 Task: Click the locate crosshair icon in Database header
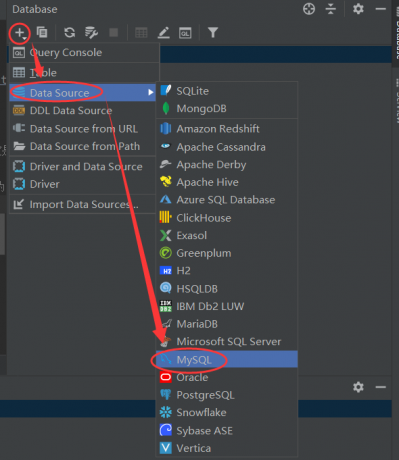(309, 9)
